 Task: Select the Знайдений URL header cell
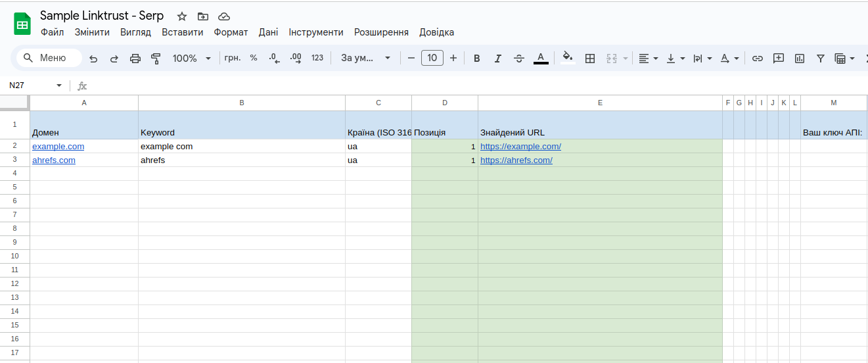pos(600,125)
